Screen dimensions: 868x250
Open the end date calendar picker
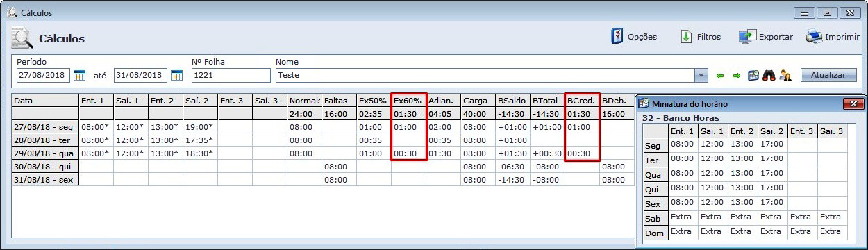(x=176, y=75)
